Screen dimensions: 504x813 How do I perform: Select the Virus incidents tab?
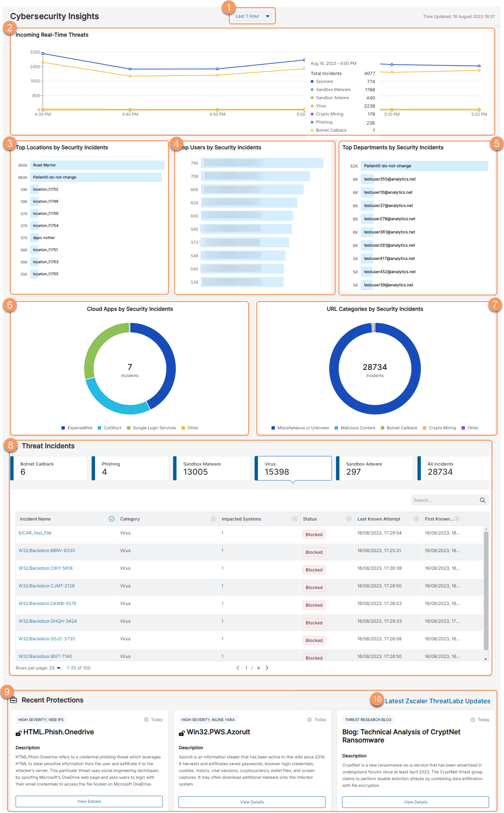[x=293, y=468]
